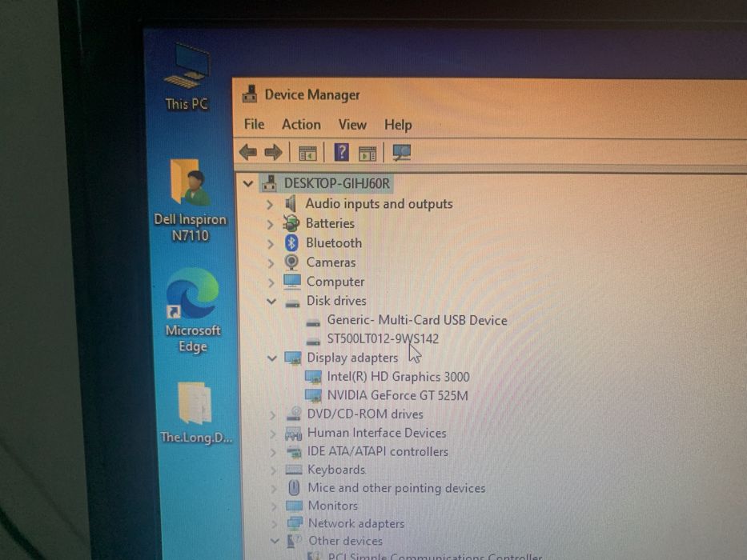Select the Microsoft Edge desktop shortcut
This screenshot has width=747, height=560.
point(192,310)
